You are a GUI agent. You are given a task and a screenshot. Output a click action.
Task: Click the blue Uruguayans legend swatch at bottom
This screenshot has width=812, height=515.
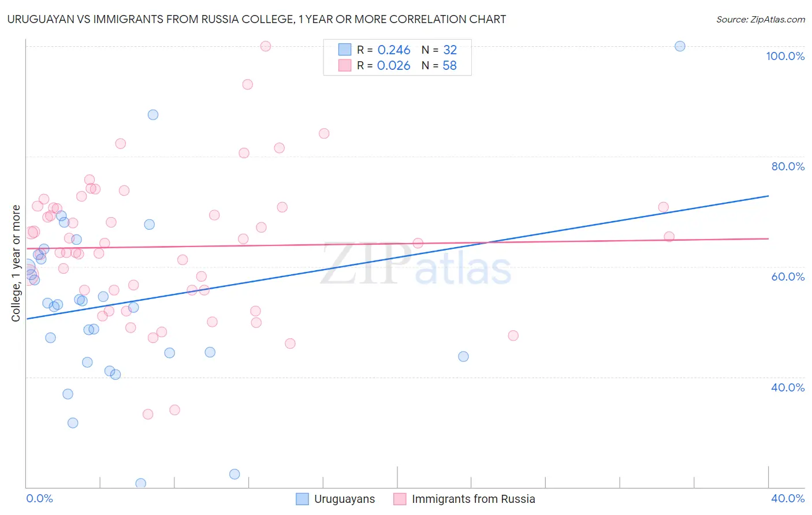302,499
